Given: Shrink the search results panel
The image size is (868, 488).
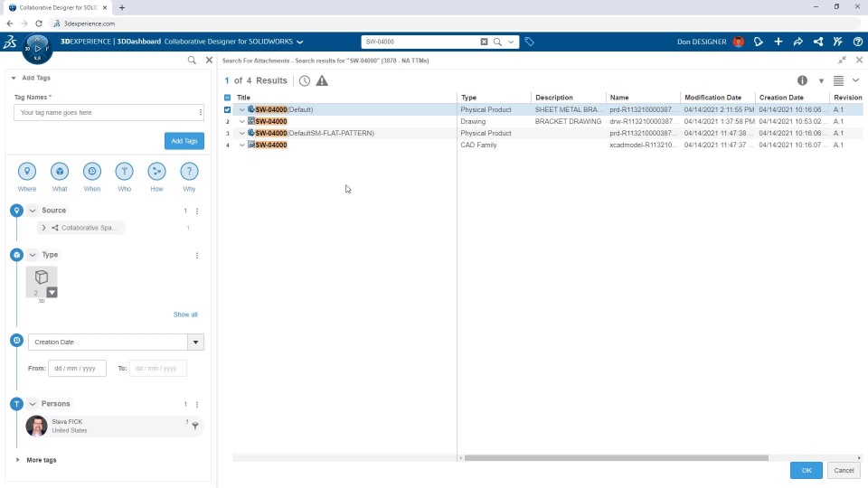Looking at the screenshot, I should [x=842, y=60].
